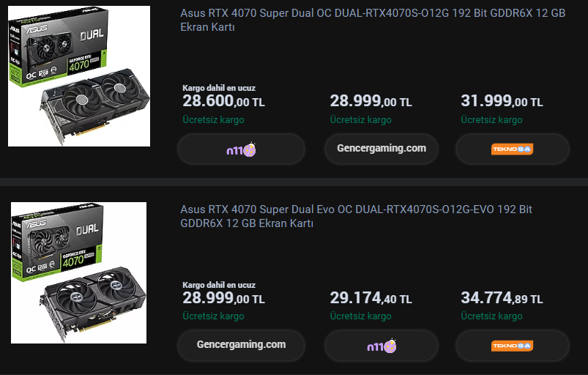The image size is (588, 375).
Task: Click "Kargo dahil en ucuz" label above 28.600,00 TL
Action: [x=219, y=88]
